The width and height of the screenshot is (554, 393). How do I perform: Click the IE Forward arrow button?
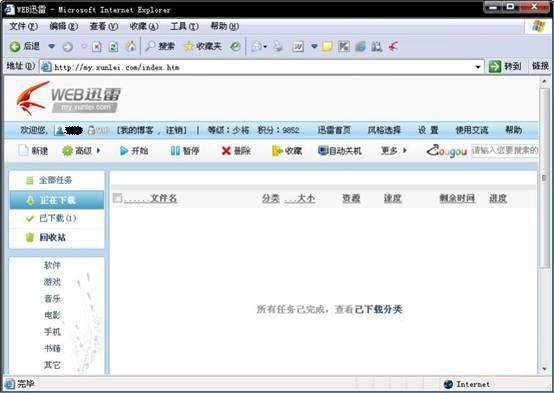(67, 47)
